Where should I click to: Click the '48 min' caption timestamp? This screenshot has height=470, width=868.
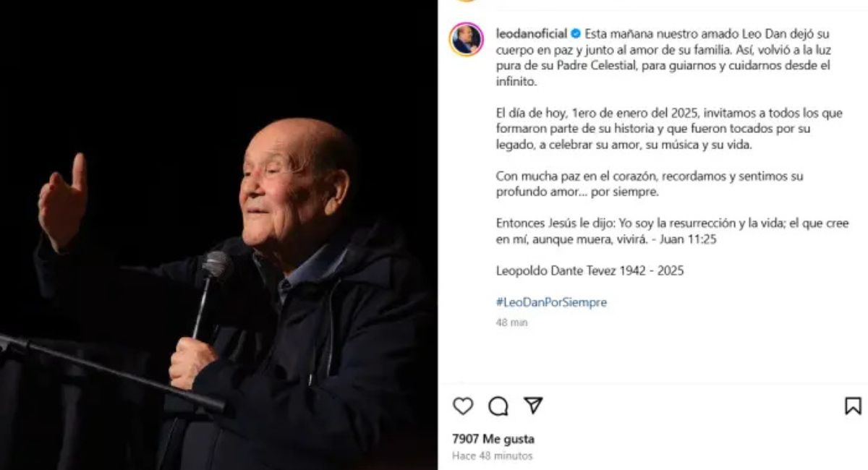(x=512, y=322)
